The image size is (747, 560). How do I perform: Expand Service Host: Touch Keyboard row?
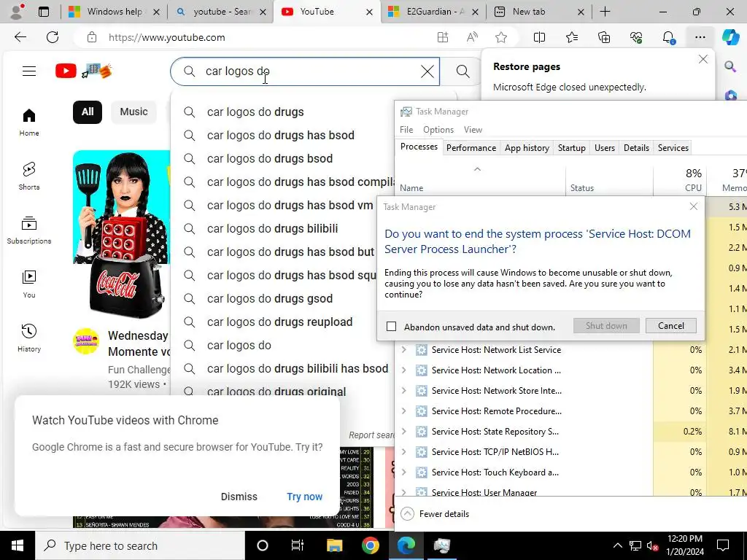(x=403, y=472)
